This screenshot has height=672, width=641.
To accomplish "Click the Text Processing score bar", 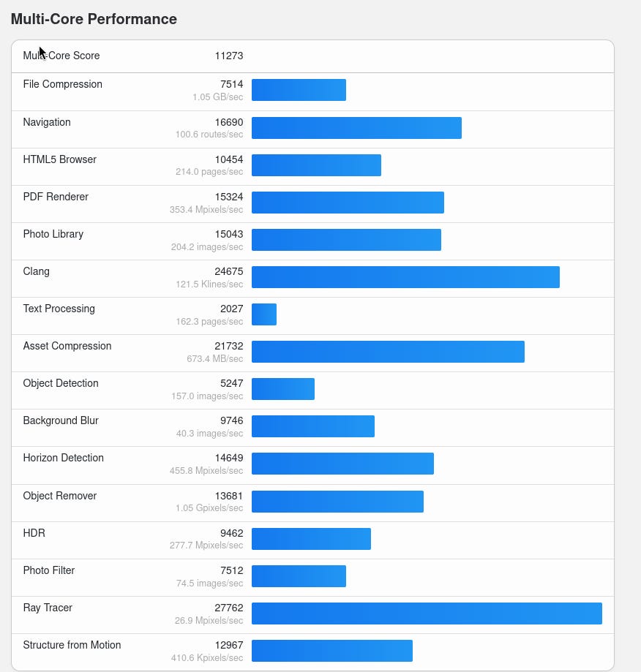I will click(x=264, y=314).
